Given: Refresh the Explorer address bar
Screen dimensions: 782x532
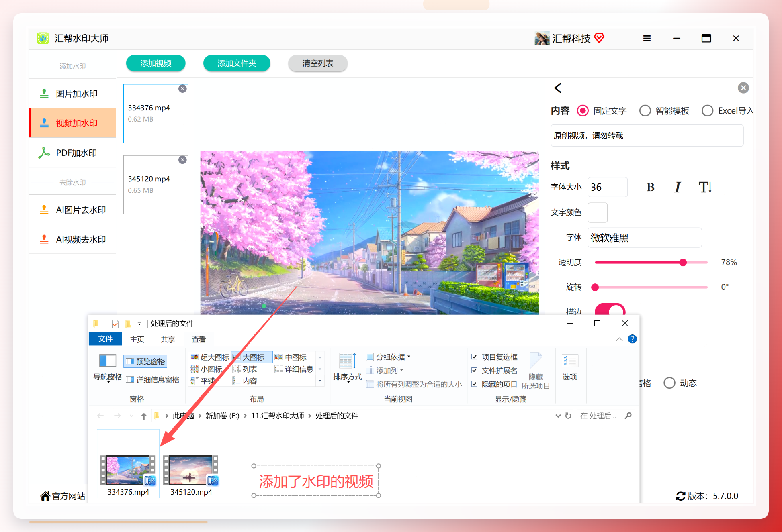Looking at the screenshot, I should point(568,416).
